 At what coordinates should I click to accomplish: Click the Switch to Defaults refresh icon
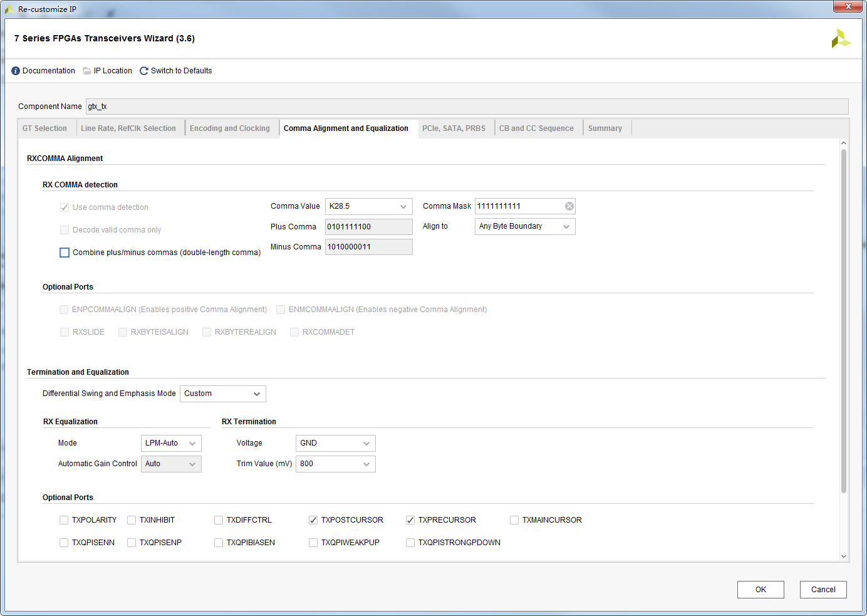[x=144, y=71]
